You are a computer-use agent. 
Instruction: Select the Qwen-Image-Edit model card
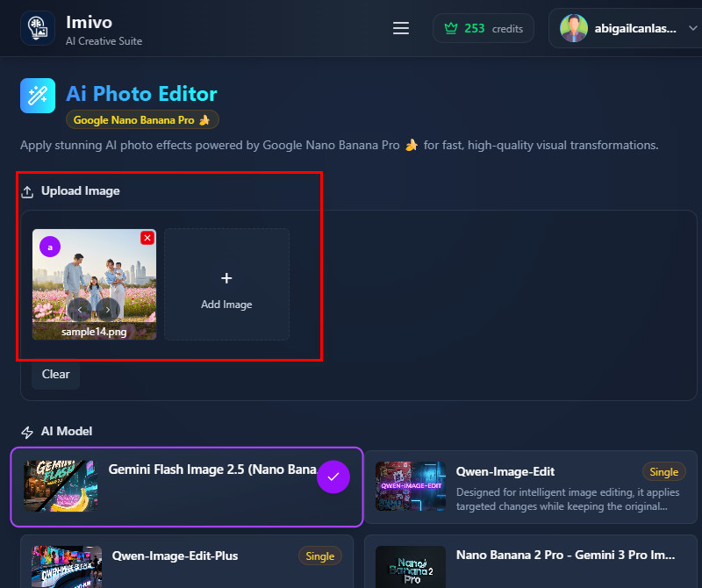click(x=531, y=487)
